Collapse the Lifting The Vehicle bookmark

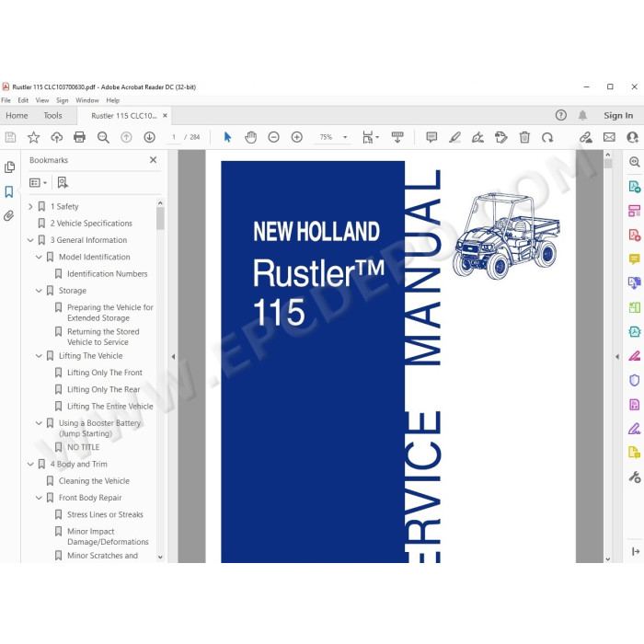tap(39, 356)
